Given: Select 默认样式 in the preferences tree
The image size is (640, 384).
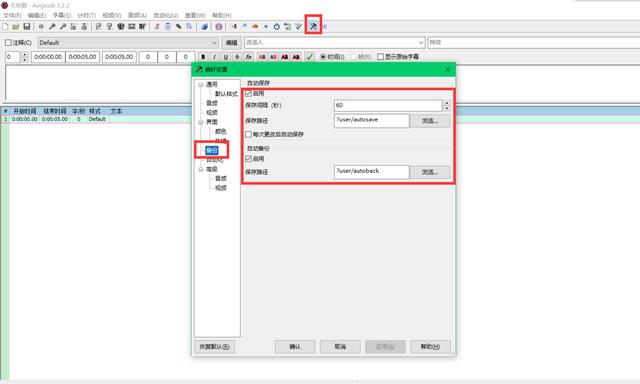Looking at the screenshot, I should (x=226, y=94).
